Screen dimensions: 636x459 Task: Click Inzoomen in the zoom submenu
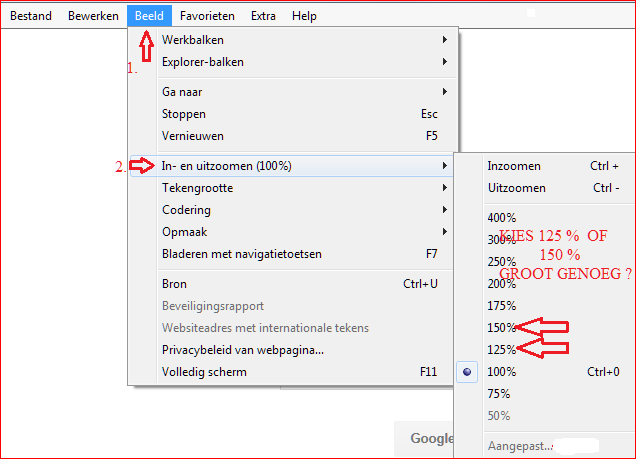(x=514, y=166)
